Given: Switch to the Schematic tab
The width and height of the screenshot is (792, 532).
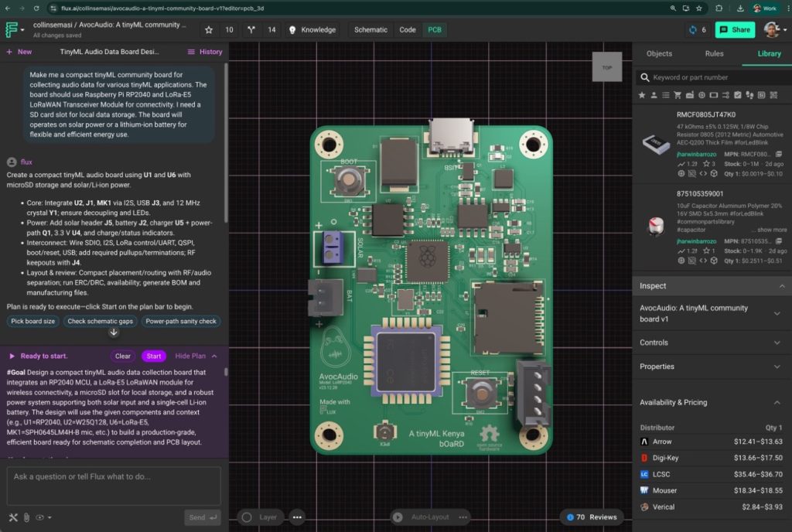Looking at the screenshot, I should click(370, 30).
